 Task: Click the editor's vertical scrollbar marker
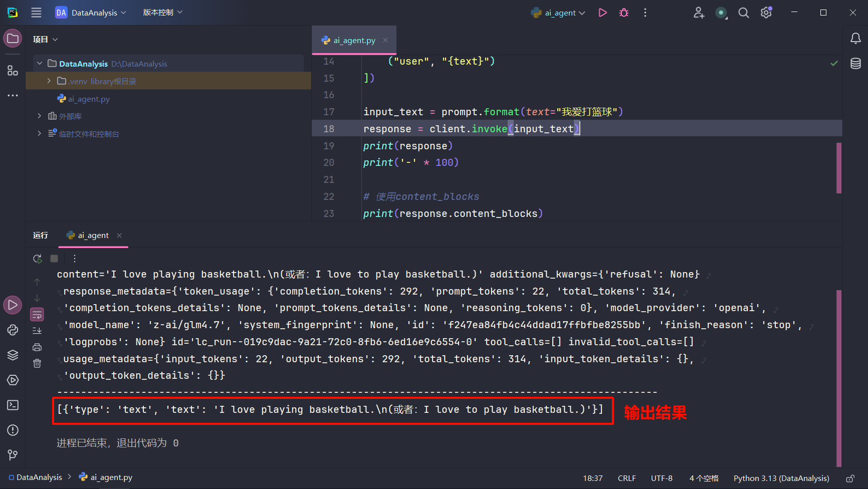click(x=838, y=168)
